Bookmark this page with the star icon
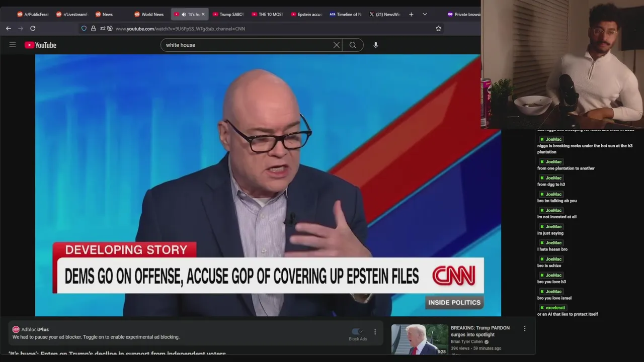The height and width of the screenshot is (362, 644). pos(438,29)
